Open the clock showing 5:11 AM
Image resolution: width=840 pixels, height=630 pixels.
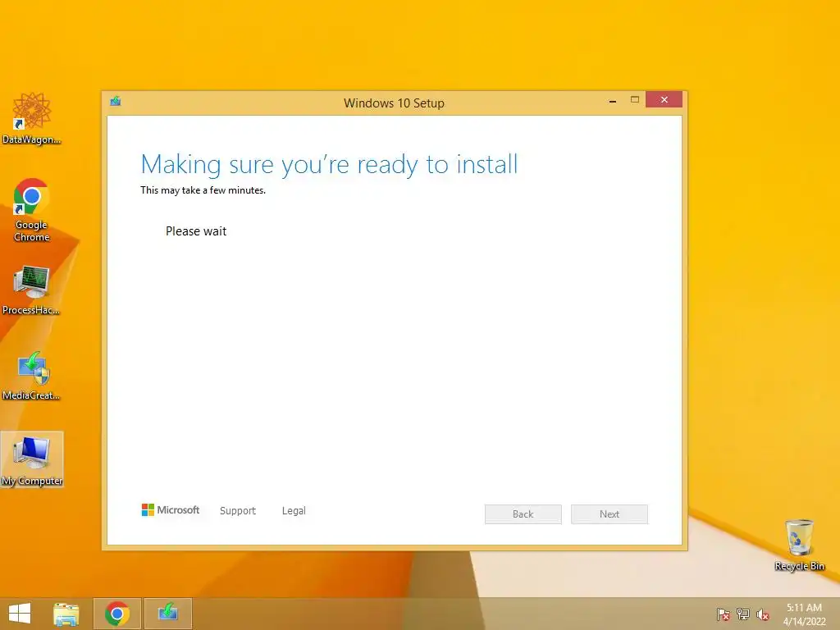[x=804, y=614]
